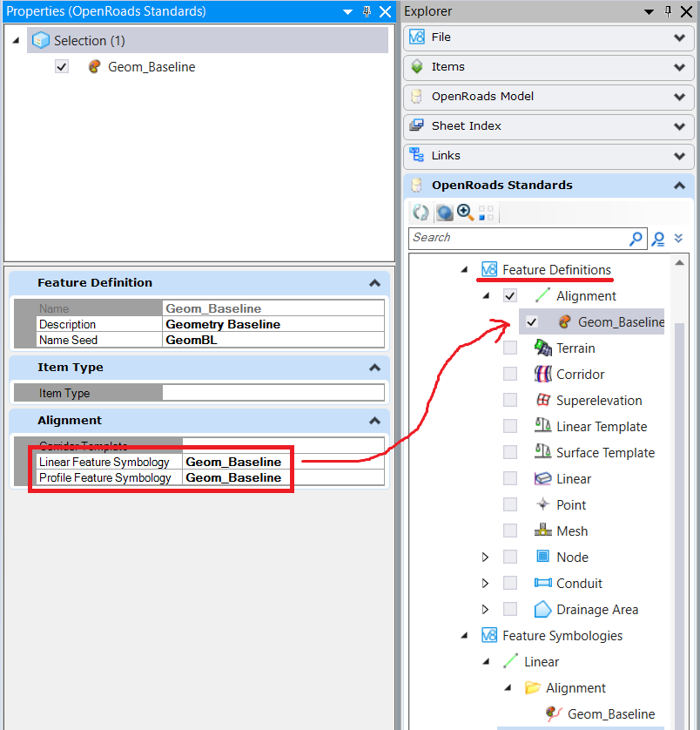Click the Terrain feature icon
Image resolution: width=700 pixels, height=730 pixels.
coord(542,348)
